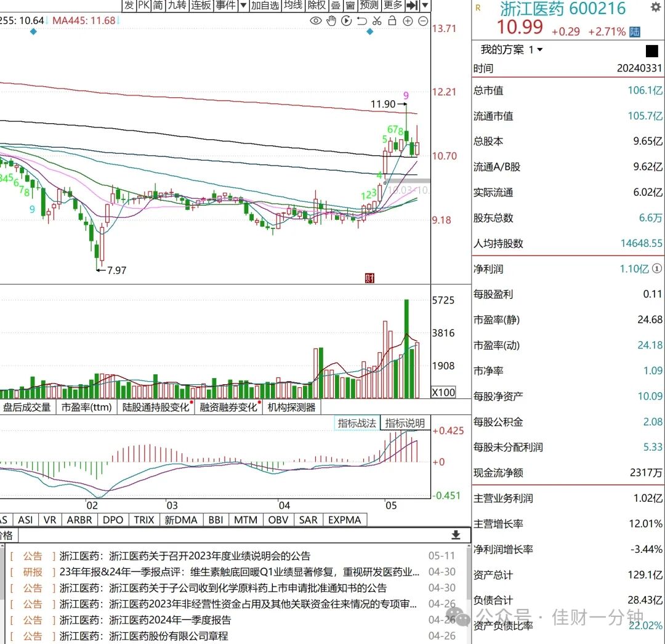Click the MA445: 11.68 legend label
Viewport: 665px width, 644px height.
(x=84, y=20)
